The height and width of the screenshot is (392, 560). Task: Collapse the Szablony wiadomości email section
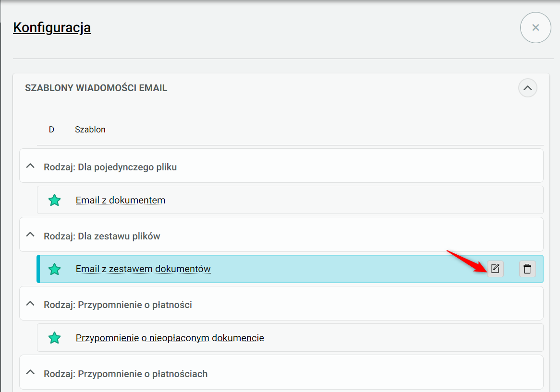(x=527, y=88)
